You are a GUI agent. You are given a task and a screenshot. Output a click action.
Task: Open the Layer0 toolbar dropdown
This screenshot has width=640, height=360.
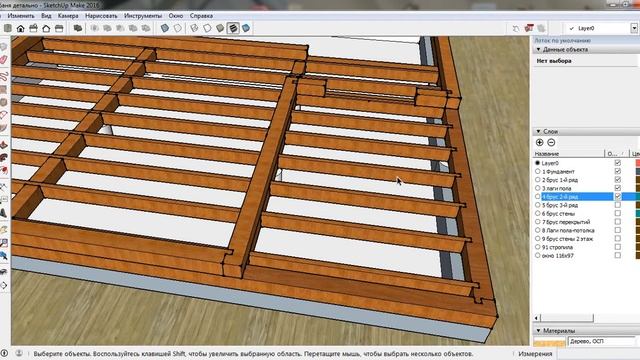click(634, 28)
